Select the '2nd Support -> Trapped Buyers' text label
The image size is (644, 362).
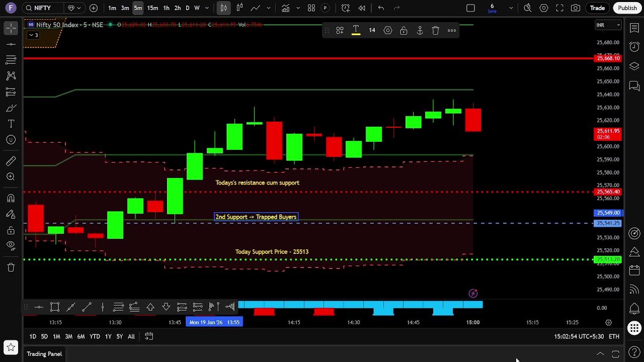click(256, 217)
